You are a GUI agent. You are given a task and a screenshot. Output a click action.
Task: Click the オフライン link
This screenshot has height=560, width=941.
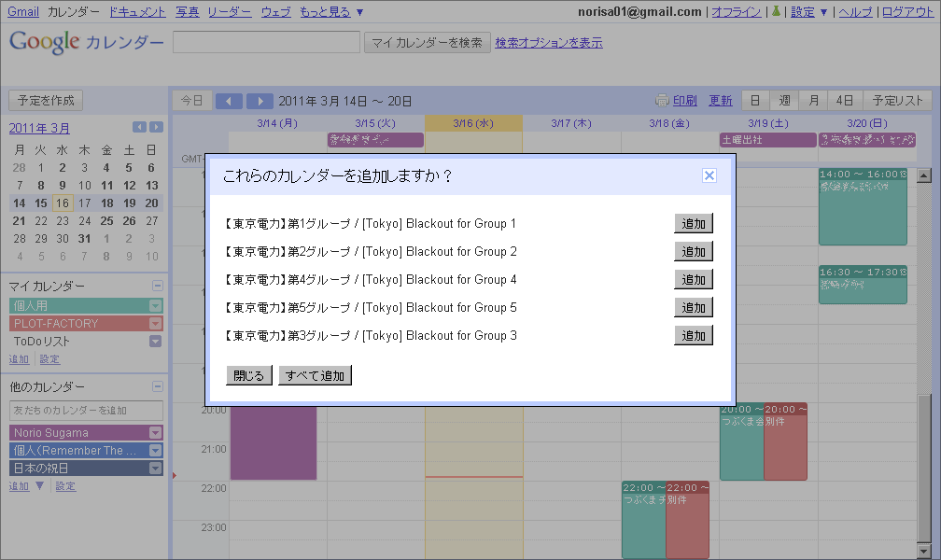[x=737, y=11]
